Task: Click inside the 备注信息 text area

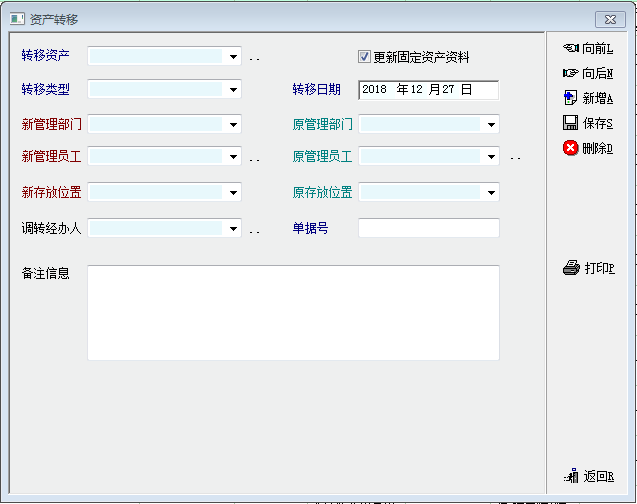Action: coord(293,312)
